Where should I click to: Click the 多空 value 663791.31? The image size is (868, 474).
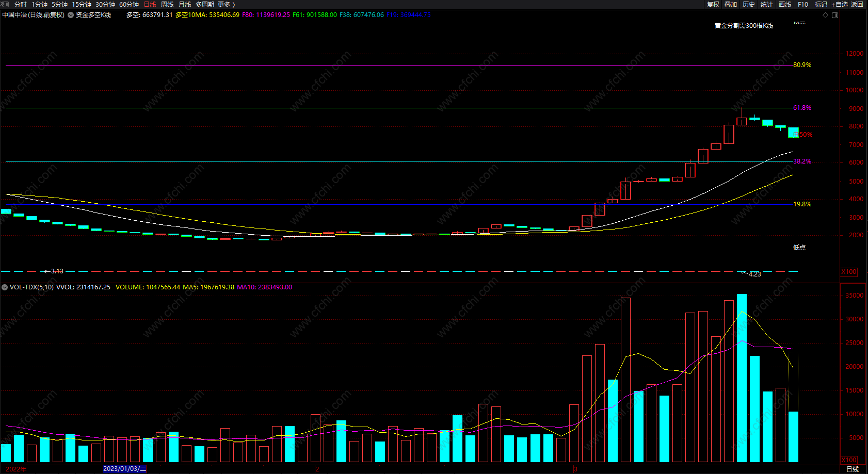(x=157, y=15)
